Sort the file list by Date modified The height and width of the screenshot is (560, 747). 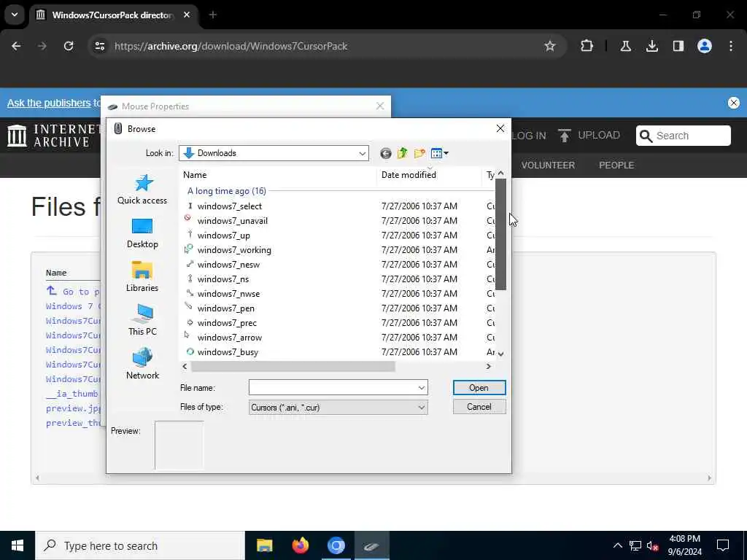coord(429,175)
